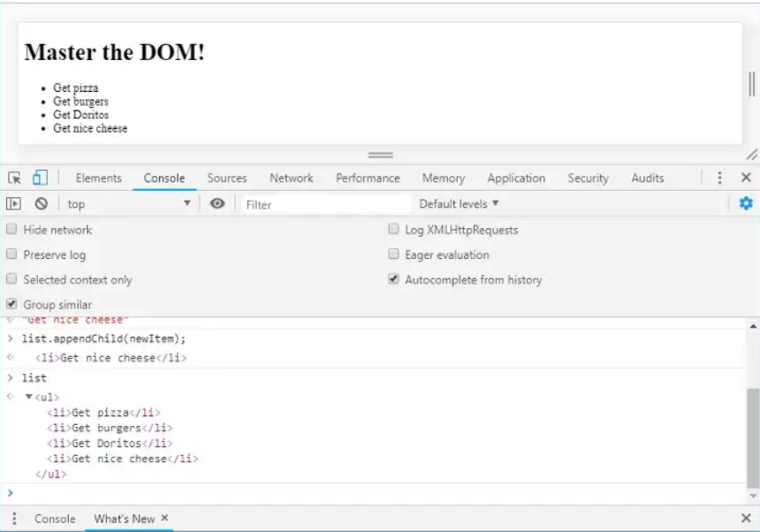Toggle the device toolbar icon
The width and height of the screenshot is (760, 532).
(40, 178)
